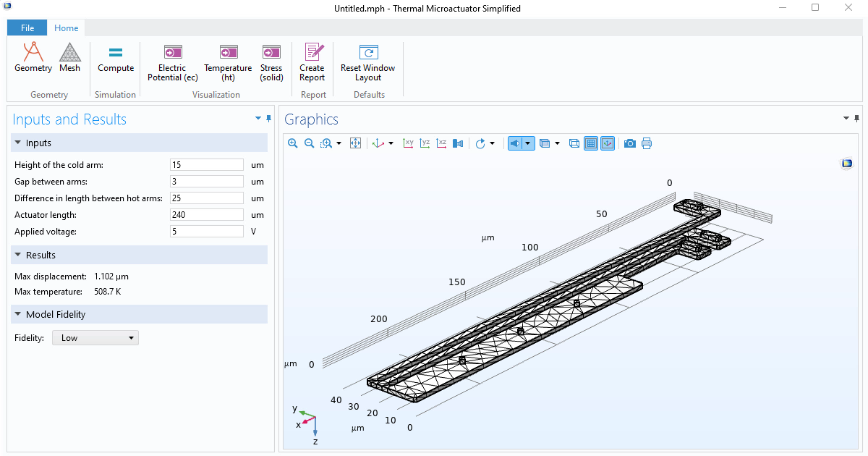Image resolution: width=868 pixels, height=456 pixels.
Task: Plot Temperature (ht) results
Action: pos(228,63)
